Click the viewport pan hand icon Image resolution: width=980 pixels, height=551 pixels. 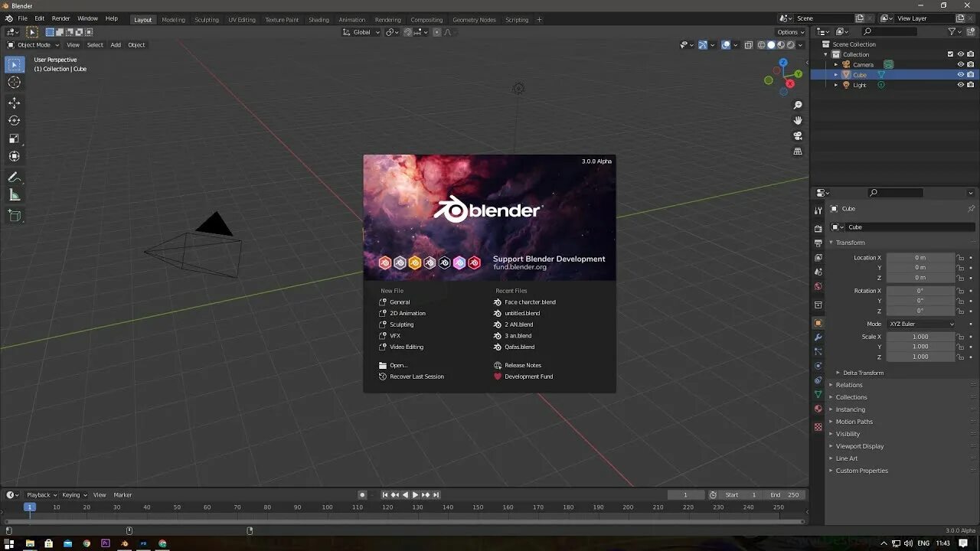(797, 120)
